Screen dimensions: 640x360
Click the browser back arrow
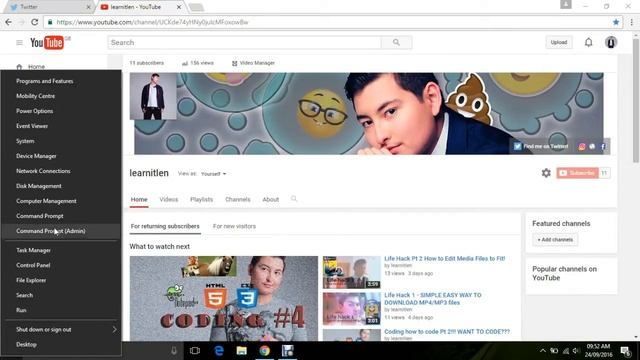point(9,22)
